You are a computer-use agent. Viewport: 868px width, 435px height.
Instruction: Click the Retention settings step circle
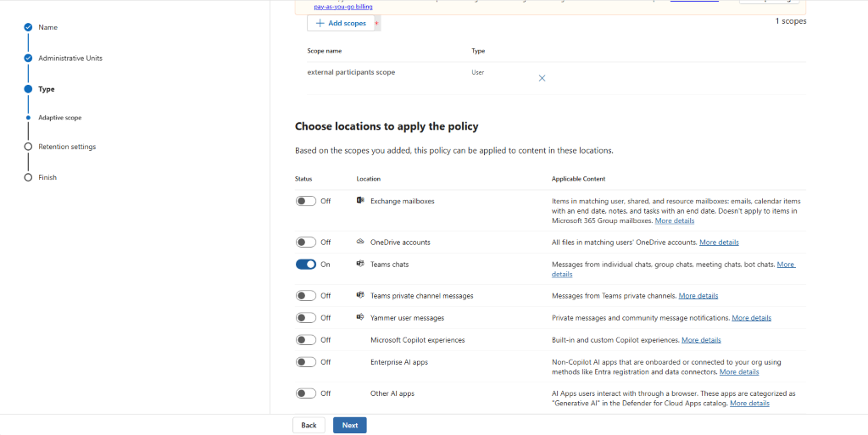[28, 147]
